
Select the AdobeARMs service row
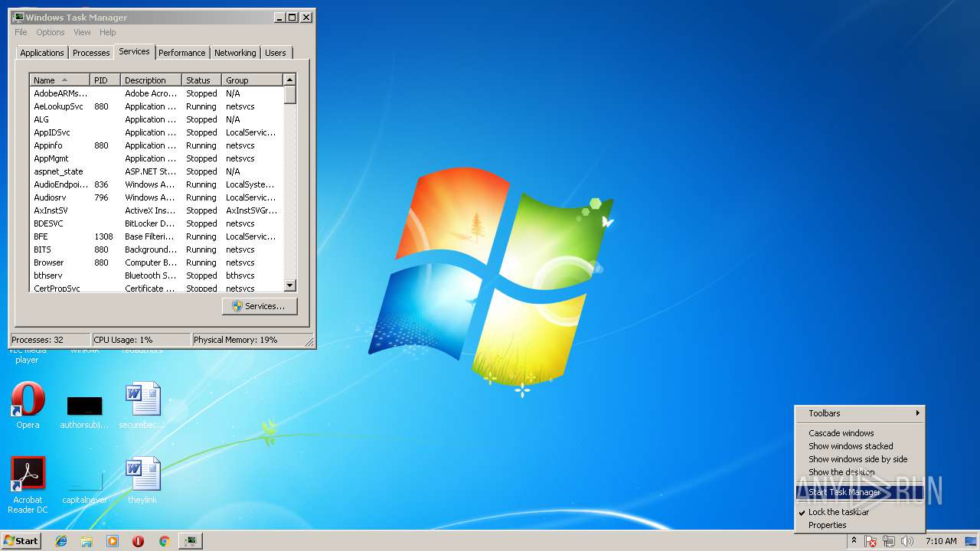(156, 93)
